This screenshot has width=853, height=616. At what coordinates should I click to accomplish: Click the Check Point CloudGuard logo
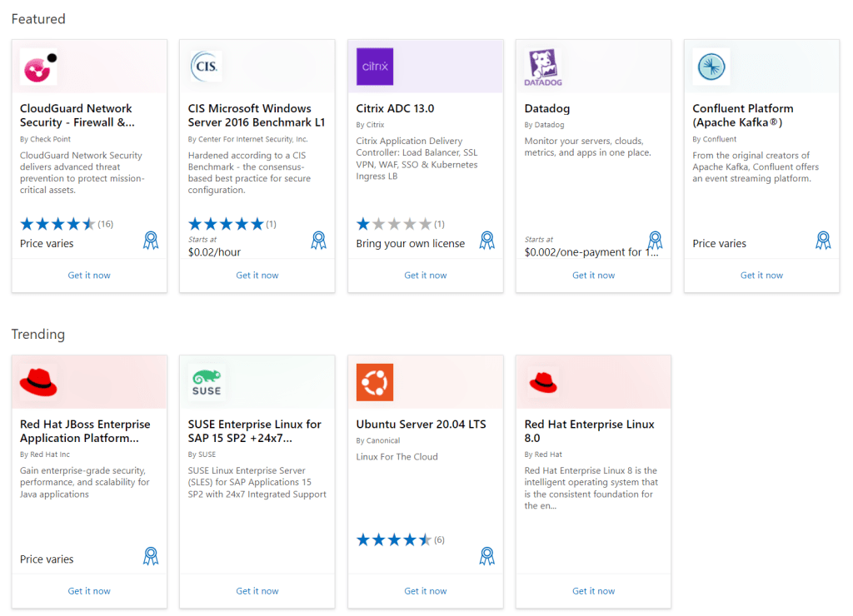coord(38,67)
